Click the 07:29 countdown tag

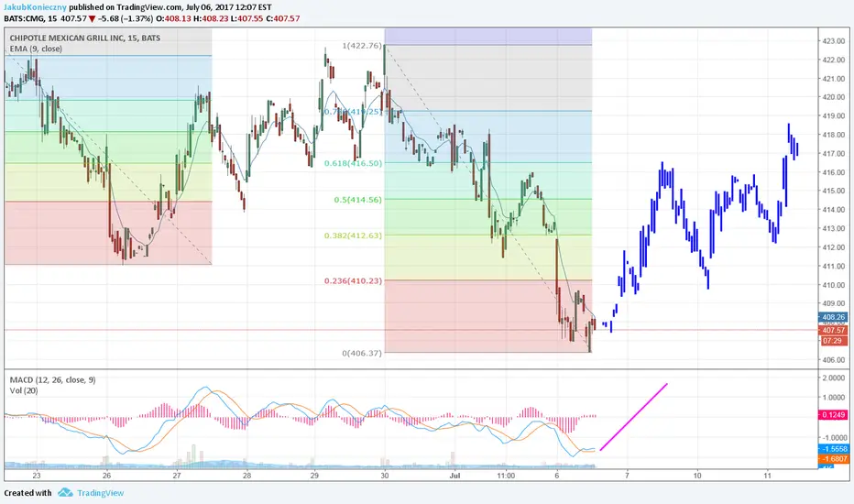pos(833,341)
